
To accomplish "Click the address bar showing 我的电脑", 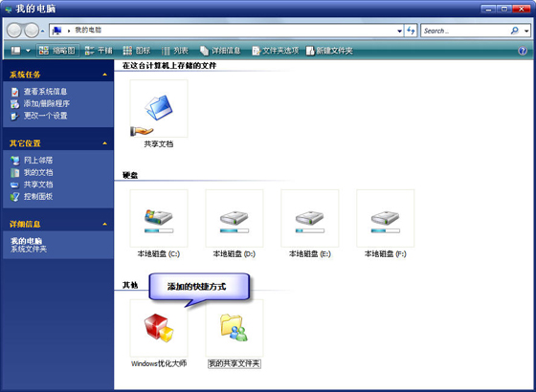I will click(226, 31).
